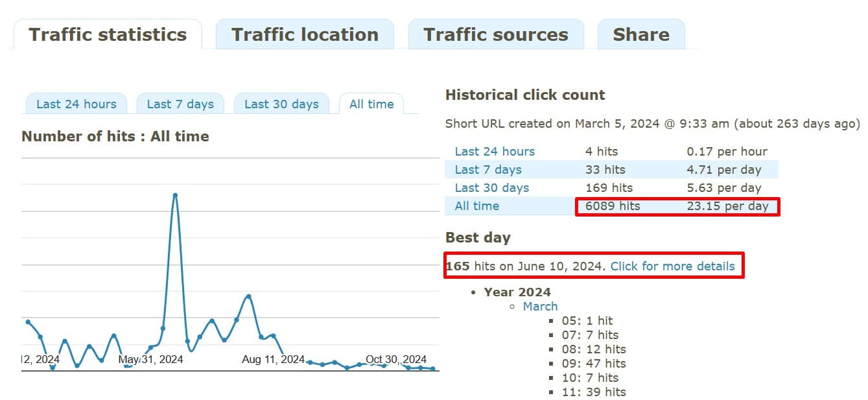Click the '0.17 per hour' value
The image size is (868, 400).
[x=727, y=152]
